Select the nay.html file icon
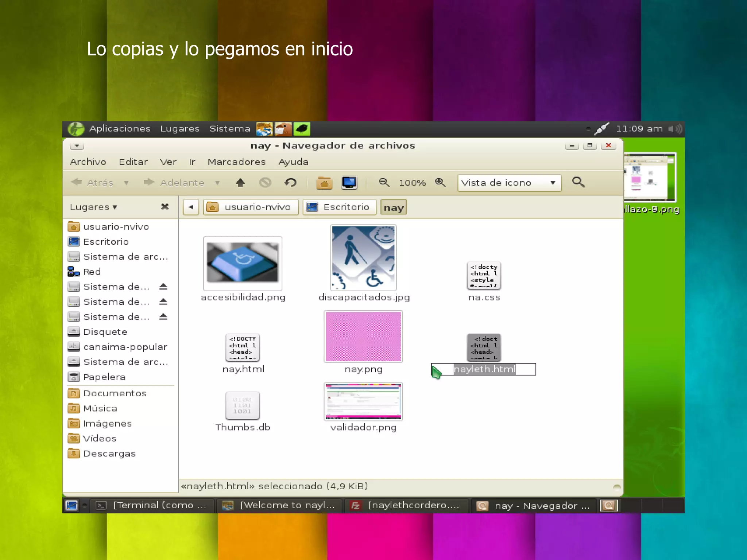Viewport: 747px width, 560px height. (243, 347)
